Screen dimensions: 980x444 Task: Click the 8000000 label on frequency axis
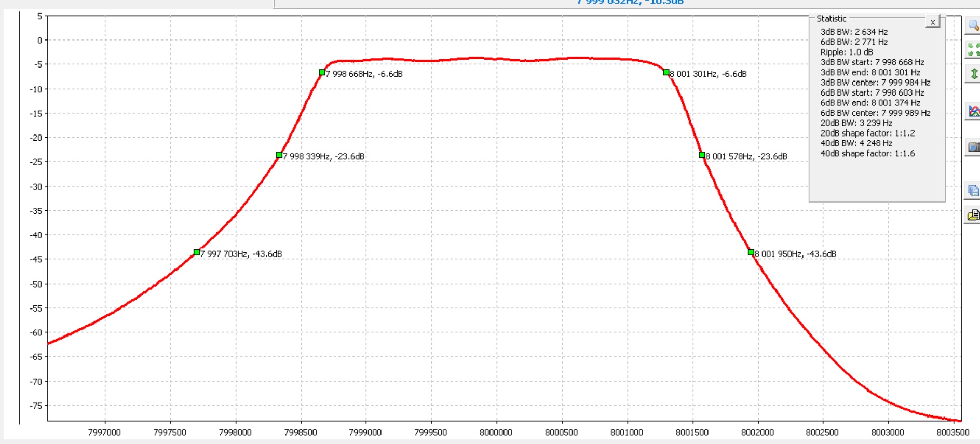496,432
